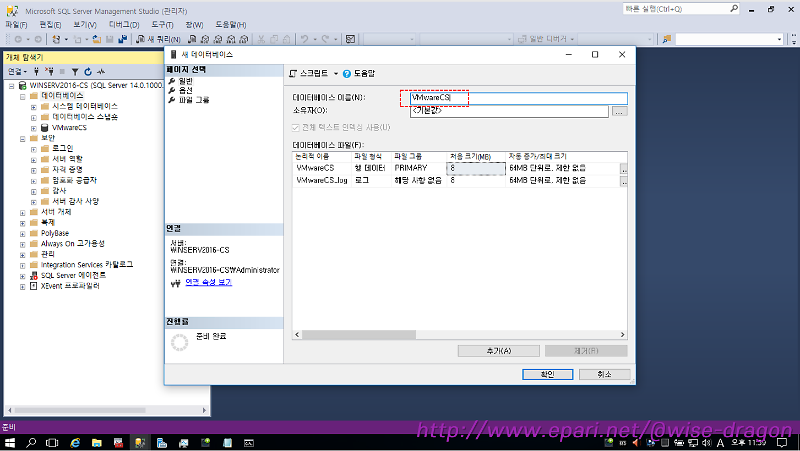Click the PRIMARY filegroup cell
This screenshot has height=451, width=800.
(x=418, y=168)
